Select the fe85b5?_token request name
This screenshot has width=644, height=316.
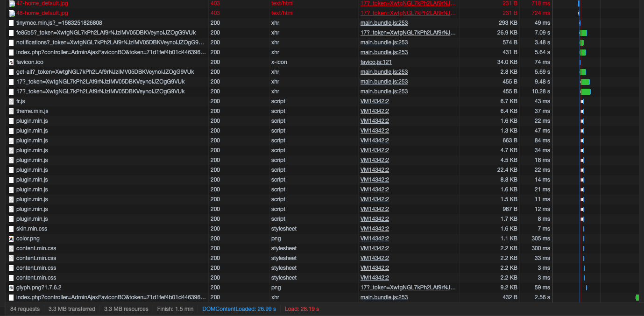click(x=106, y=33)
